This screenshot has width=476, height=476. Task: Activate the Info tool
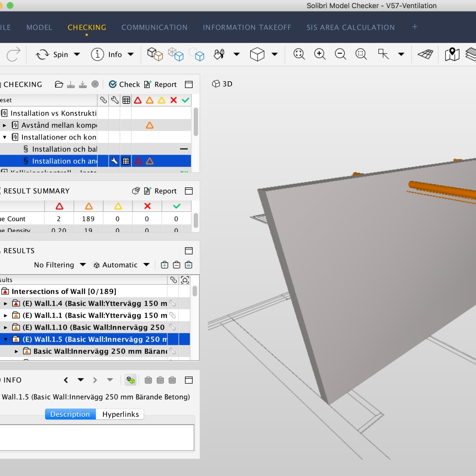(107, 54)
